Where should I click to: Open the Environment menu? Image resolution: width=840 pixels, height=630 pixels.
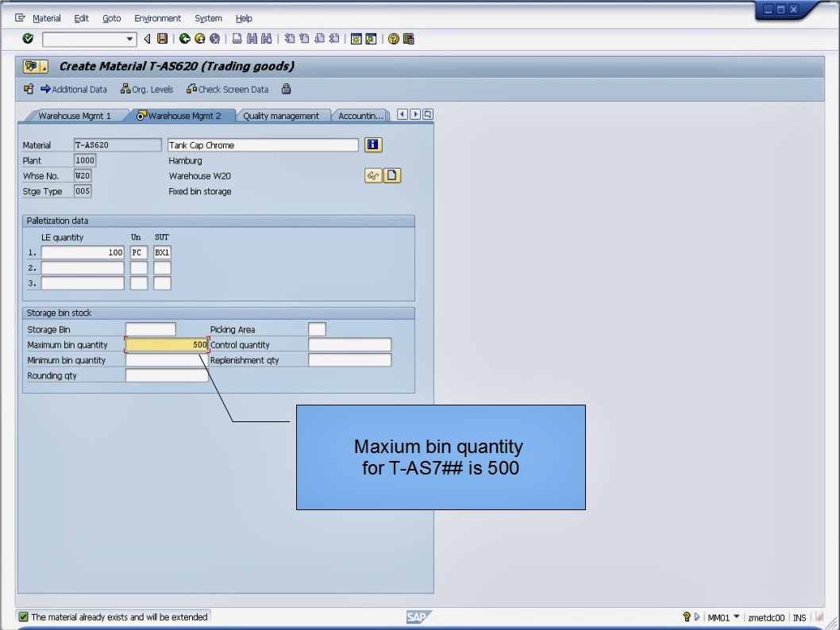pos(157,18)
